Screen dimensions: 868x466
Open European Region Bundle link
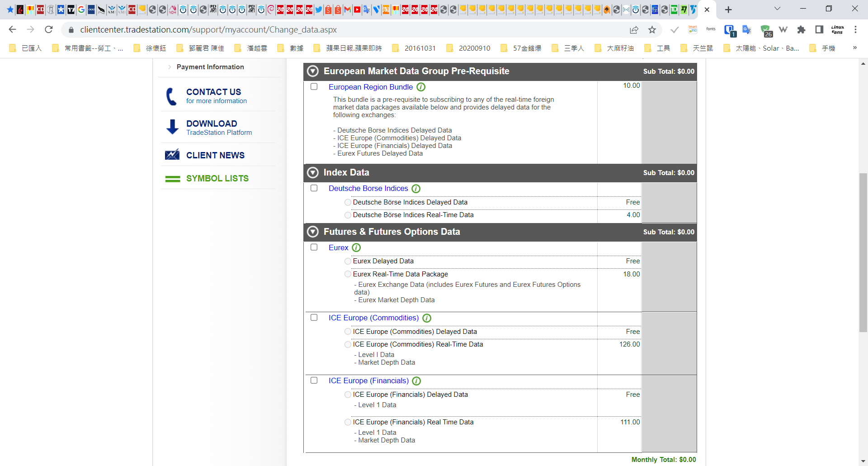tap(371, 87)
